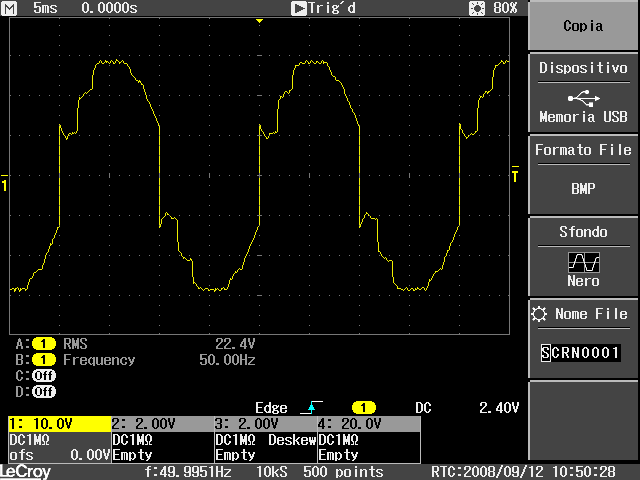640x480 pixels.
Task: Click the 10kS sample rate readout
Action: pyautogui.click(x=272, y=472)
